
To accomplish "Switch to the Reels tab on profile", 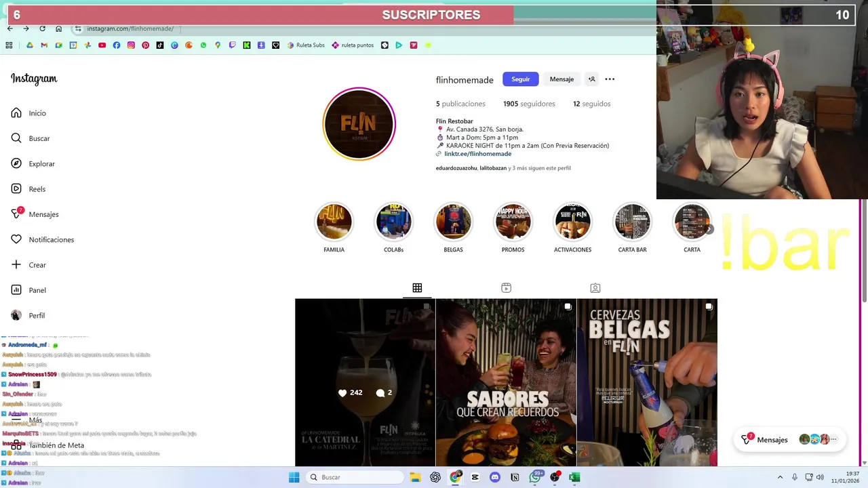I will pos(506,288).
